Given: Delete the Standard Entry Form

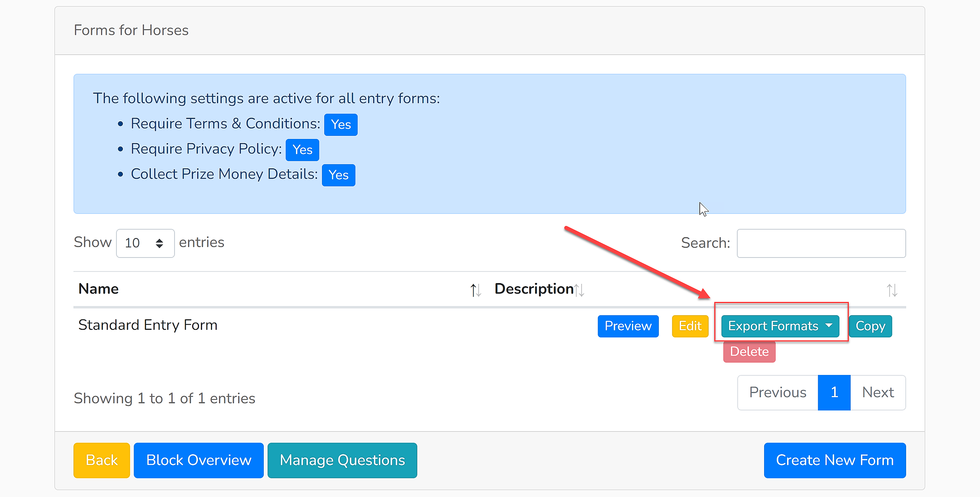Looking at the screenshot, I should 749,352.
